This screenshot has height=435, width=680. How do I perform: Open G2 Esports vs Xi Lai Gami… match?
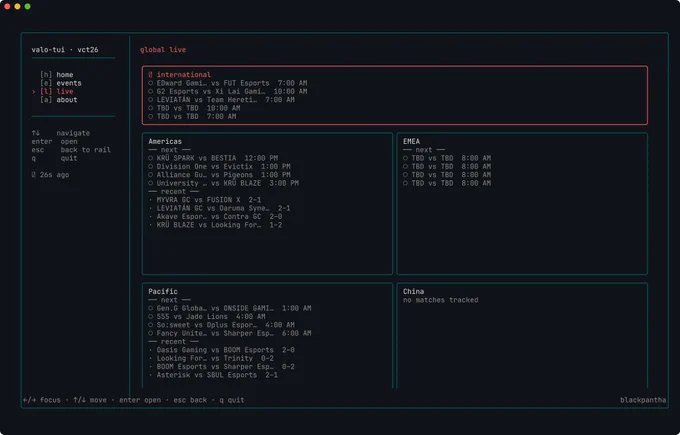click(228, 91)
